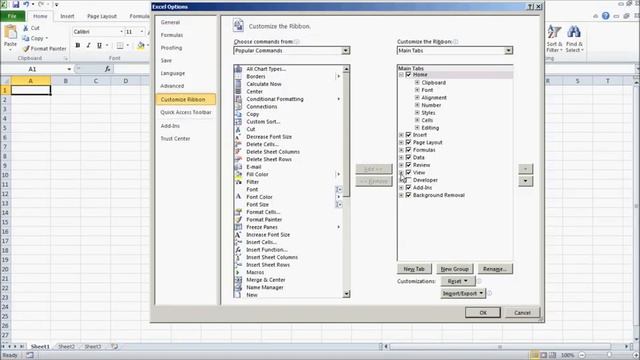Collapse the Home tab tree node
Image resolution: width=640 pixels, height=360 pixels.
(401, 75)
